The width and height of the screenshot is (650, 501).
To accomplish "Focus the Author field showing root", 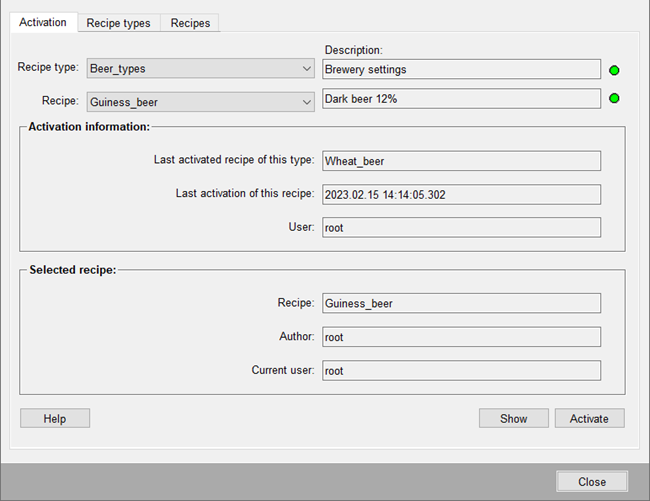I will click(x=461, y=338).
